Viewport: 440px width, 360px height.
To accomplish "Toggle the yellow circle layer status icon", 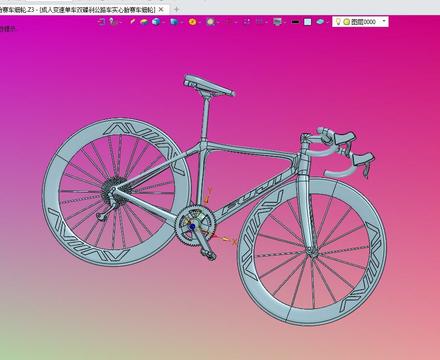I will pyautogui.click(x=346, y=22).
